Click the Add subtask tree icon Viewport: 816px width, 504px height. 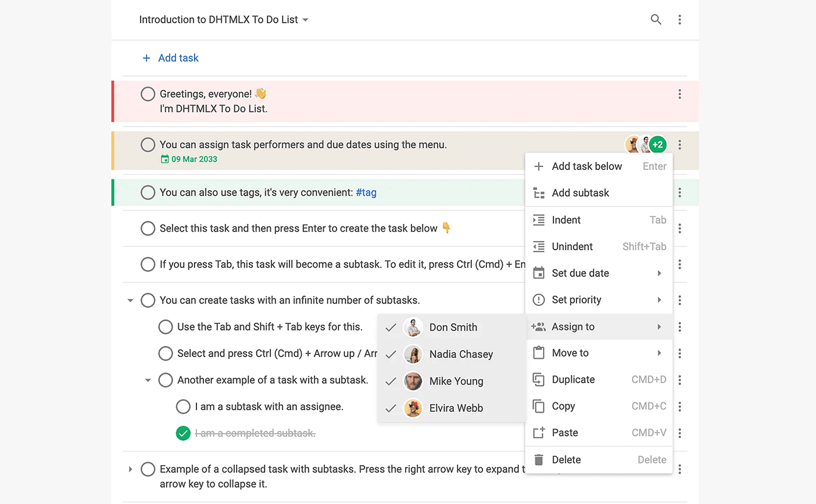539,193
